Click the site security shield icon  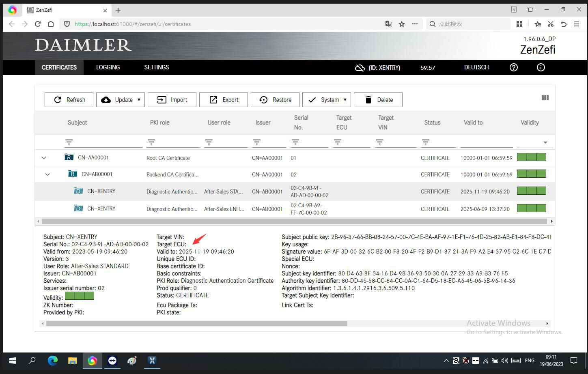pyautogui.click(x=67, y=24)
